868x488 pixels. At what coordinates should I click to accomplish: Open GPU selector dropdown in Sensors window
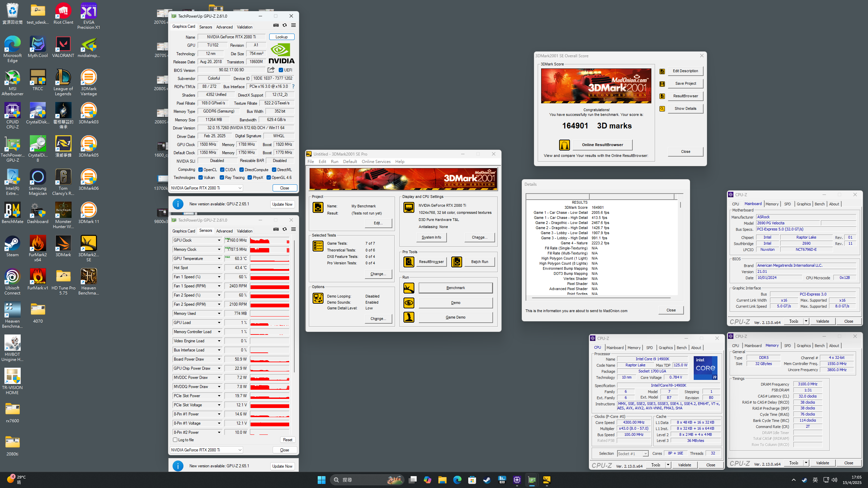click(x=206, y=450)
